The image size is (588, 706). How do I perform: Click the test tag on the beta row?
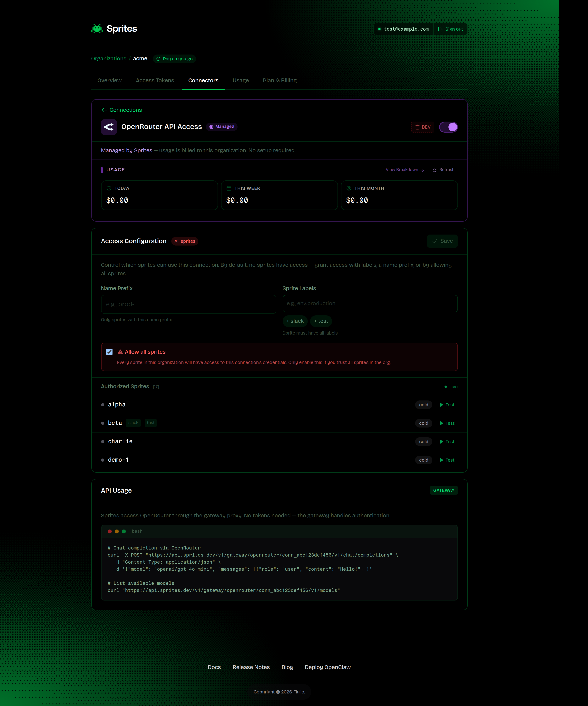(151, 423)
